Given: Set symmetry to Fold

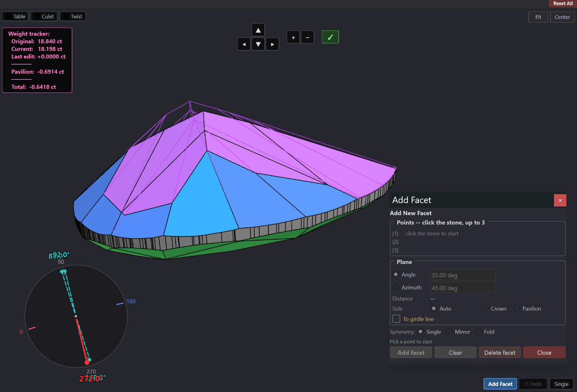Looking at the screenshot, I should click(478, 332).
